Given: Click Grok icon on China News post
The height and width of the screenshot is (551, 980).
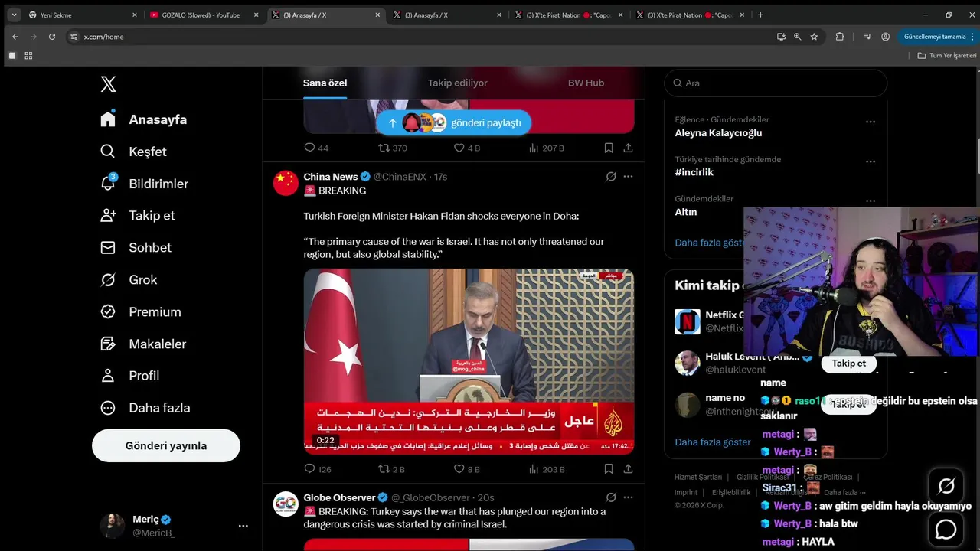Looking at the screenshot, I should tap(611, 177).
